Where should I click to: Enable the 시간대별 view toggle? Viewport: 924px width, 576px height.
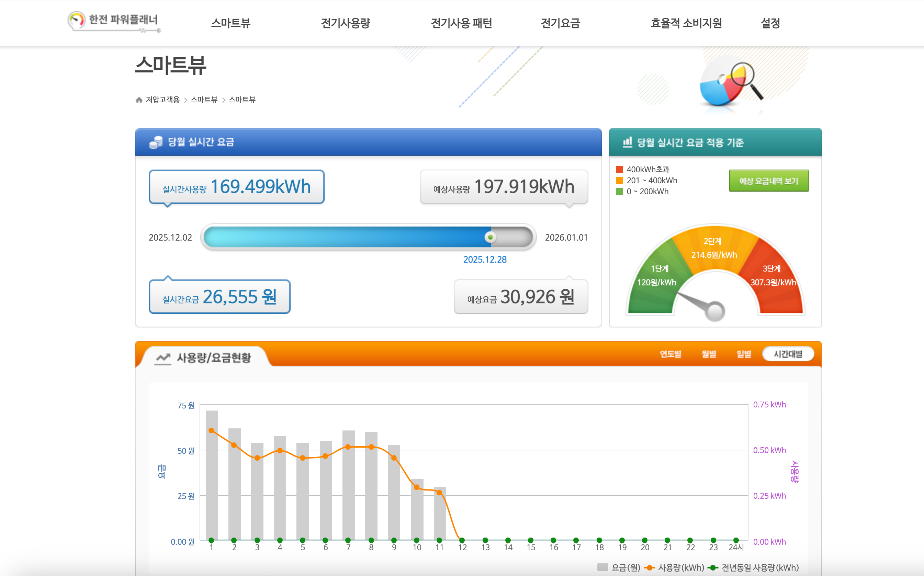click(x=788, y=354)
